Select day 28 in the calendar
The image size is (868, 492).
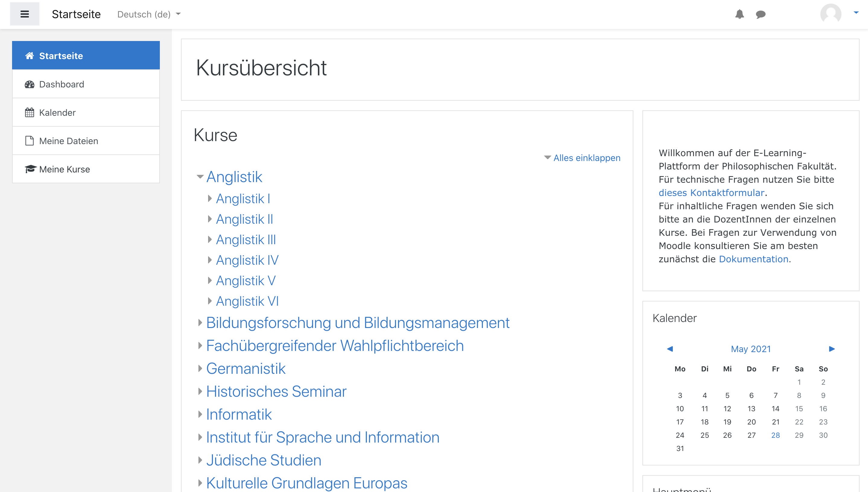(775, 435)
